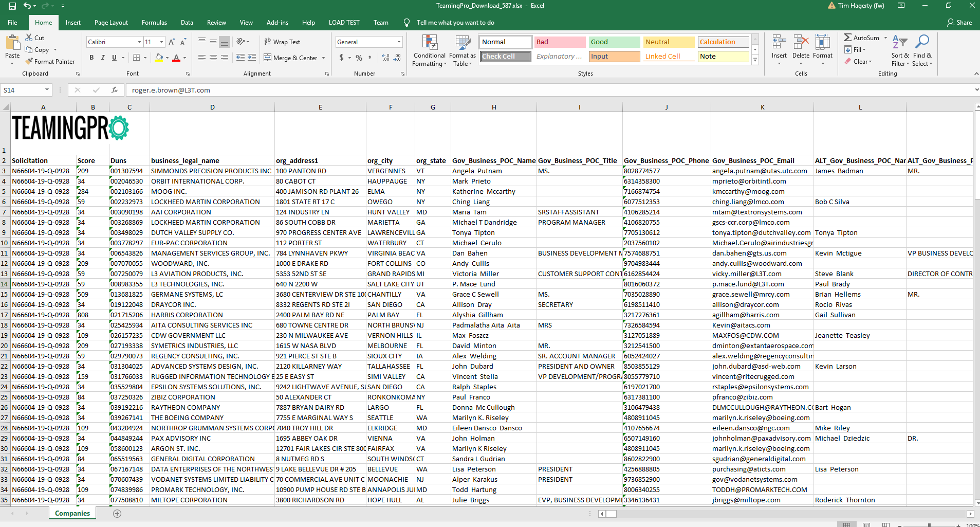This screenshot has height=527, width=980.
Task: Toggle left text alignment
Action: click(x=202, y=58)
